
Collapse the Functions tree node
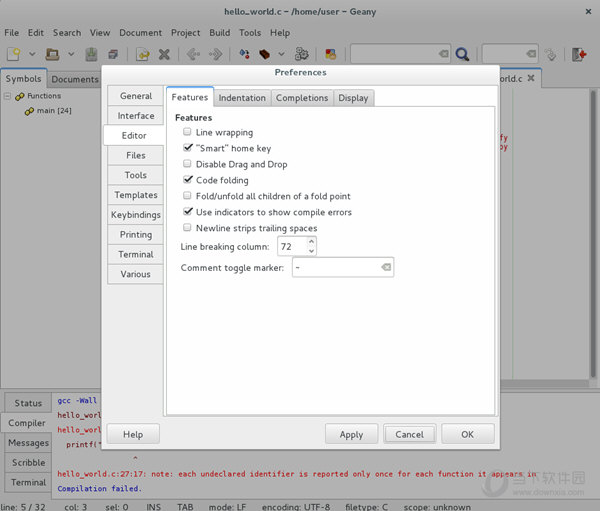pos(8,96)
